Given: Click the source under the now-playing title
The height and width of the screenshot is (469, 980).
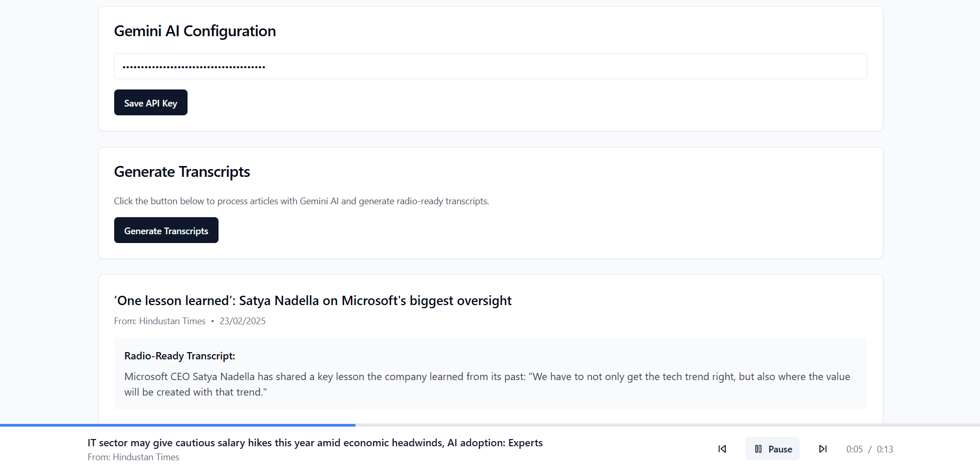Looking at the screenshot, I should click(x=133, y=457).
